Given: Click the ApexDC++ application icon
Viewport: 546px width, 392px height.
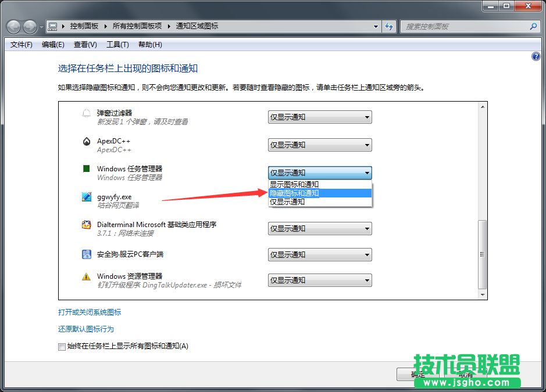Looking at the screenshot, I should tap(86, 141).
